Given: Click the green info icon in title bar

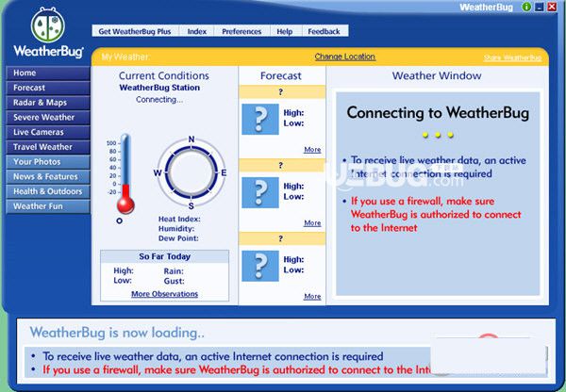Looking at the screenshot, I should click(526, 7).
